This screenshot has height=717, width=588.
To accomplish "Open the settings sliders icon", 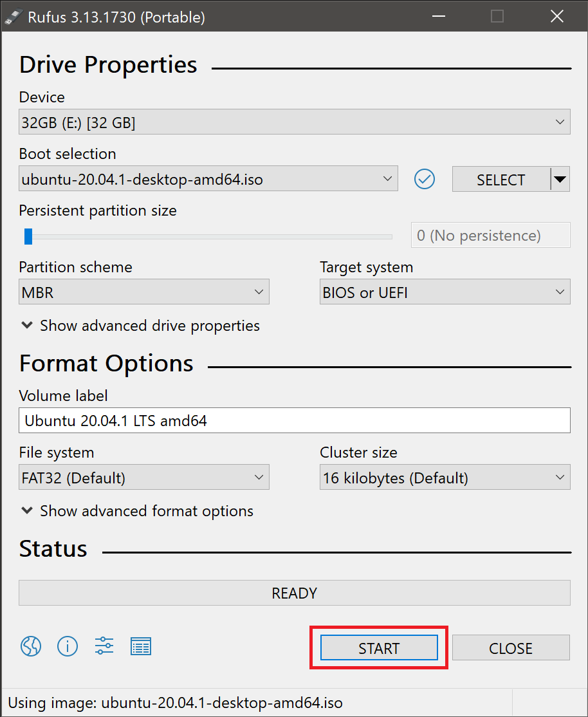I will pyautogui.click(x=104, y=646).
